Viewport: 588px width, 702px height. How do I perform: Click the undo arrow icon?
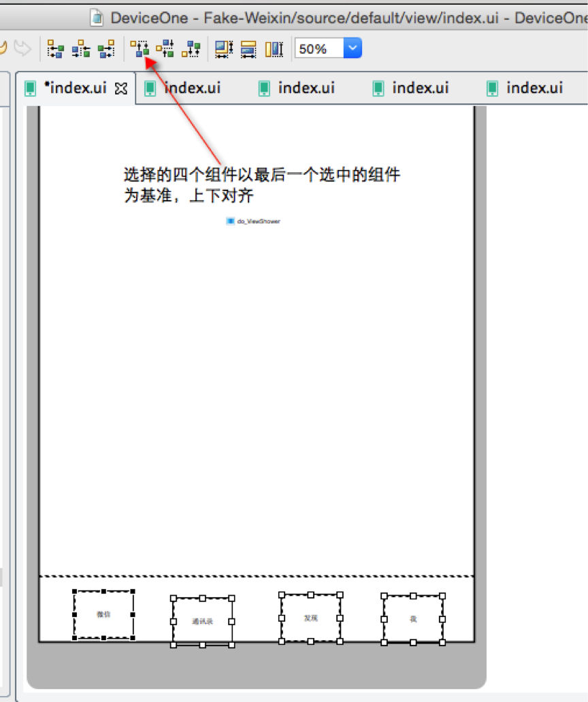point(3,48)
